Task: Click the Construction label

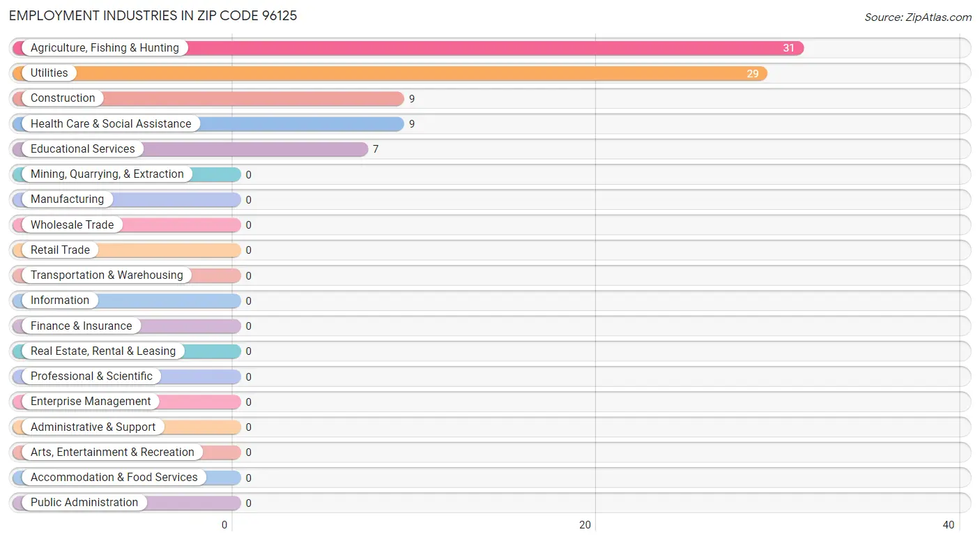Action: (63, 98)
